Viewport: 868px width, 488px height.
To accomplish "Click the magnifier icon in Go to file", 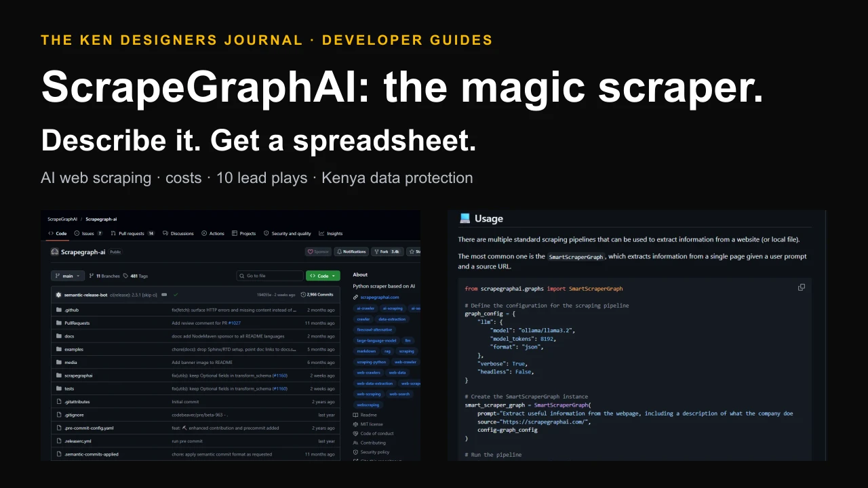I will [x=241, y=276].
